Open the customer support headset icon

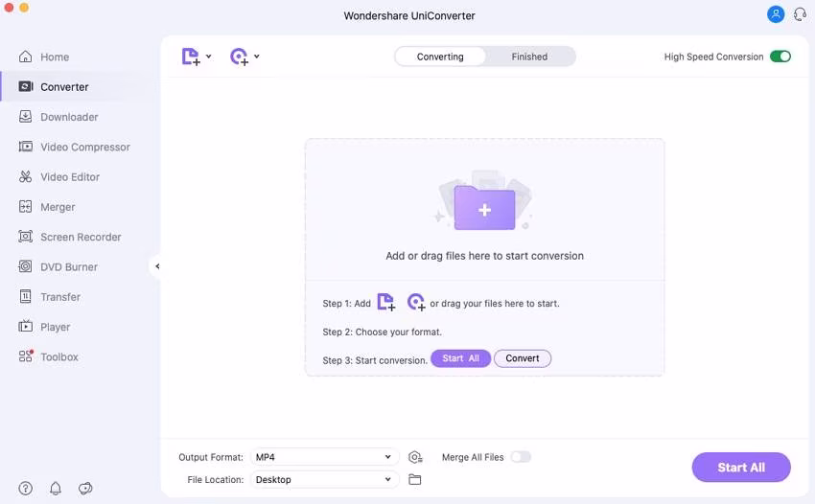799,14
